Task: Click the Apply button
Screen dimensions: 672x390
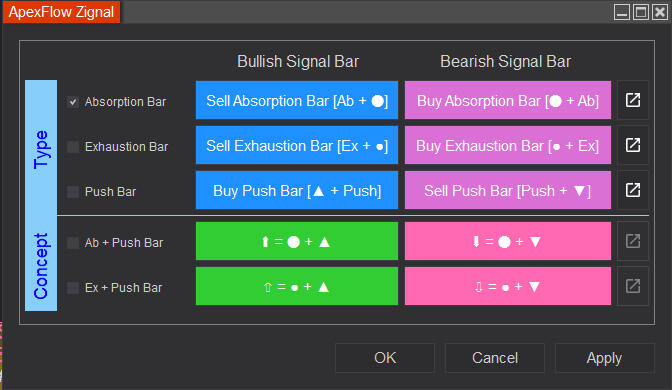Action: [x=605, y=358]
